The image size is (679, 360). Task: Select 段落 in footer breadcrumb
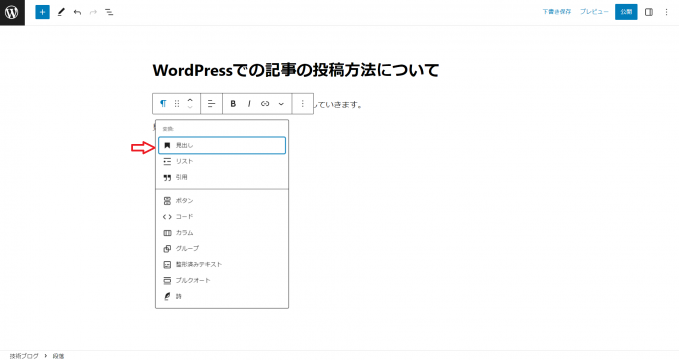point(58,356)
